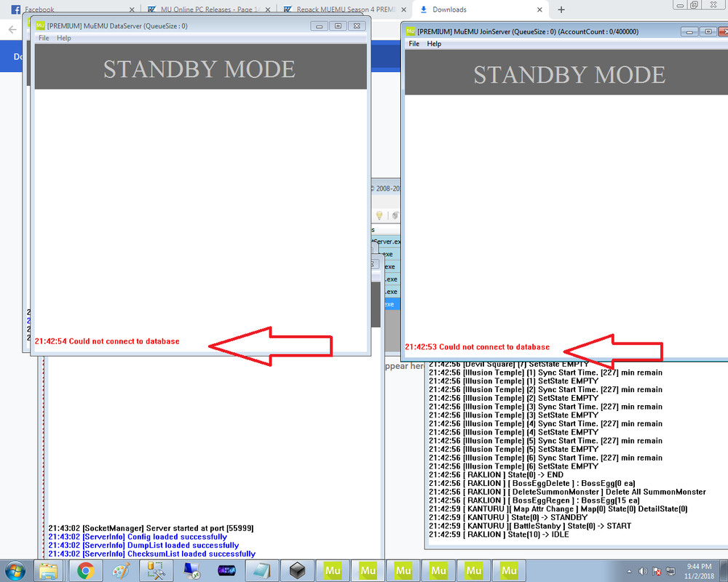Switch to the MU Online PC Releases tab
This screenshot has height=582, width=728.
click(209, 9)
